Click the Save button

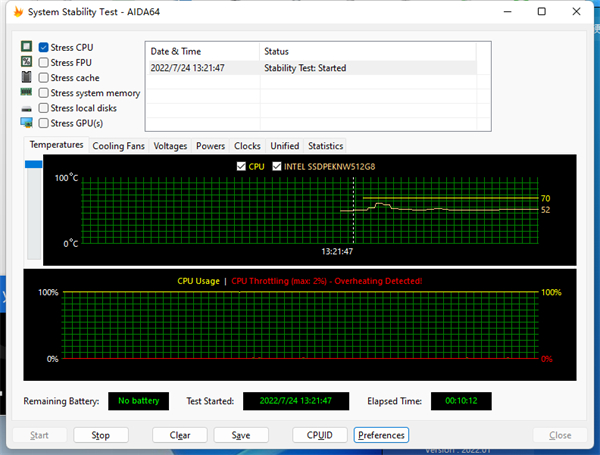pos(240,435)
